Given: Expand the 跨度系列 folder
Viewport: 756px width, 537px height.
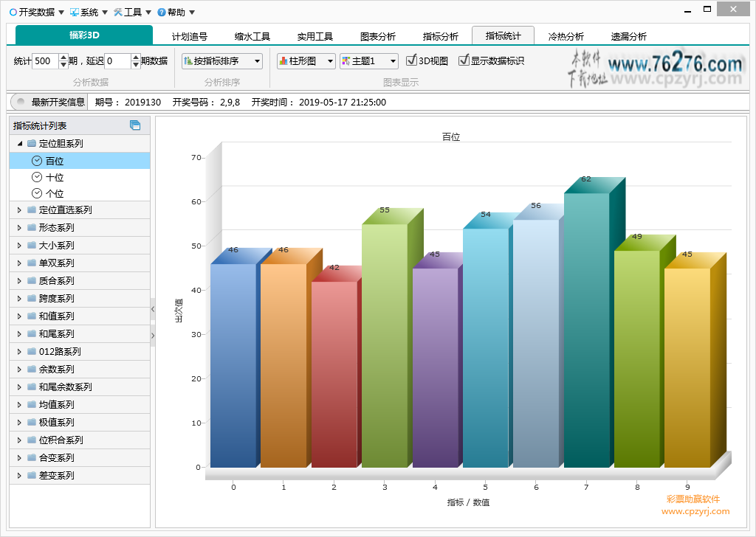Looking at the screenshot, I should pos(19,299).
